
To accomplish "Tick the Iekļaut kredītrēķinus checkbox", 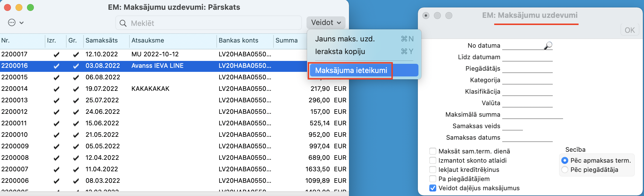I will 433,170.
